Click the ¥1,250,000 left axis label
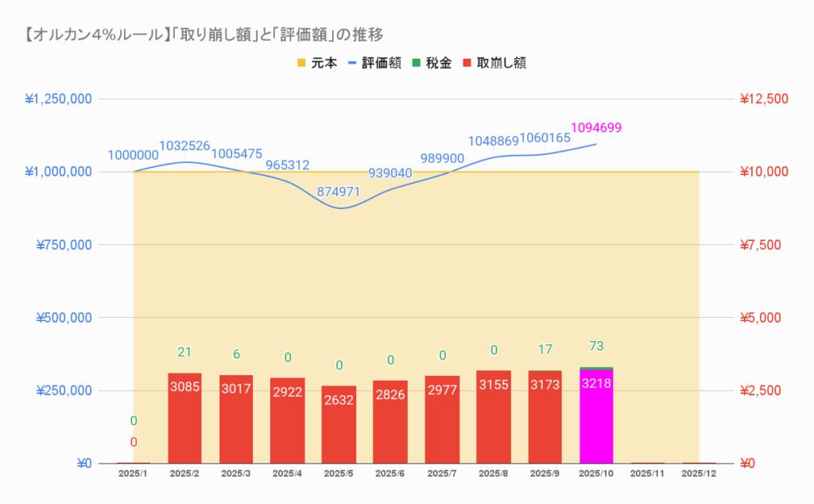Viewport: 814px width, 504px height. point(59,99)
